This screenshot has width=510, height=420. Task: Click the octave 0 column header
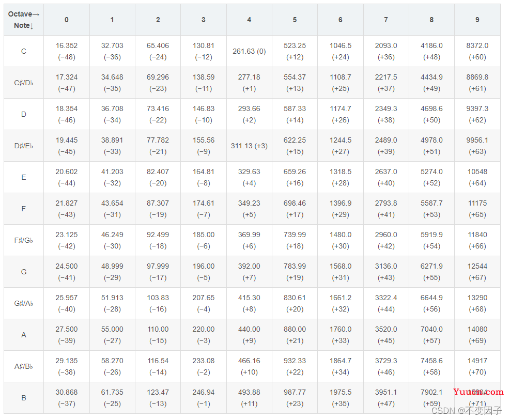[67, 20]
